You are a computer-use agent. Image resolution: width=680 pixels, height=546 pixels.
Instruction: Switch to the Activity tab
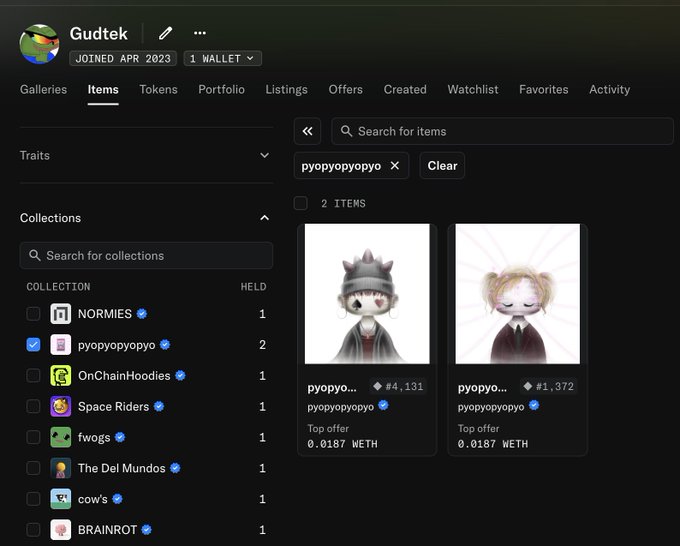pos(609,90)
